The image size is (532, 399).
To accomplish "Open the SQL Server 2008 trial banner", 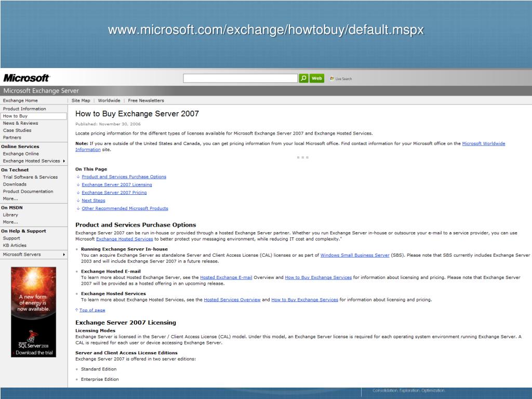I will [x=33, y=312].
